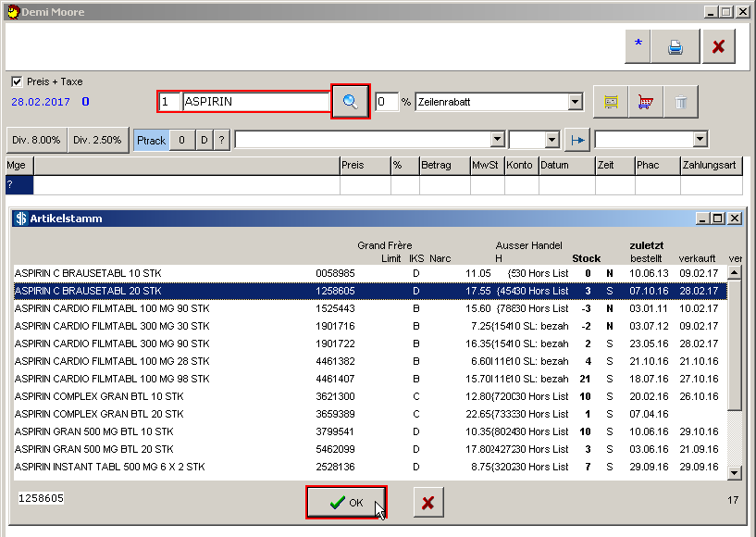Click the D button next to Ptrack
Viewport: 756px width, 537px height.
[x=204, y=141]
